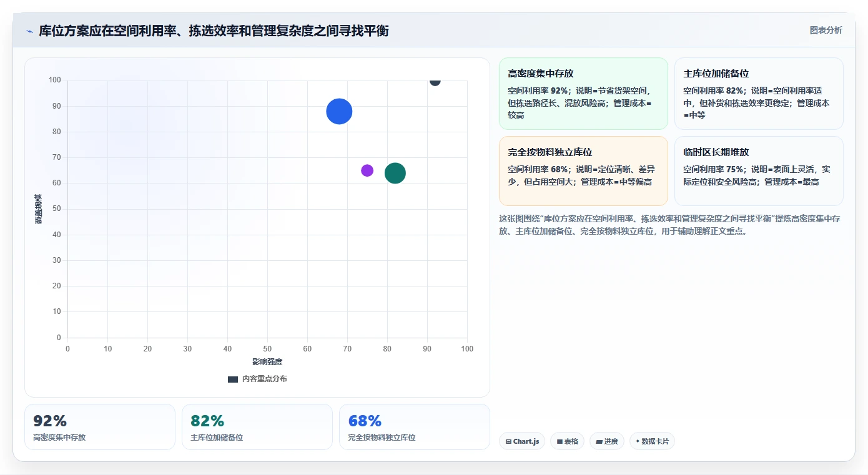Click the 数据卡片 tag chip
The image size is (868, 475).
[652, 441]
